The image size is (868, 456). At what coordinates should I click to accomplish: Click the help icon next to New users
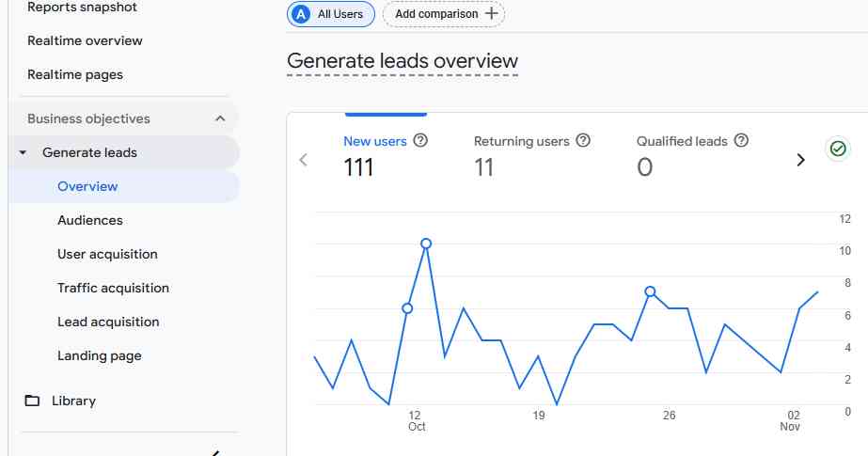pos(420,141)
